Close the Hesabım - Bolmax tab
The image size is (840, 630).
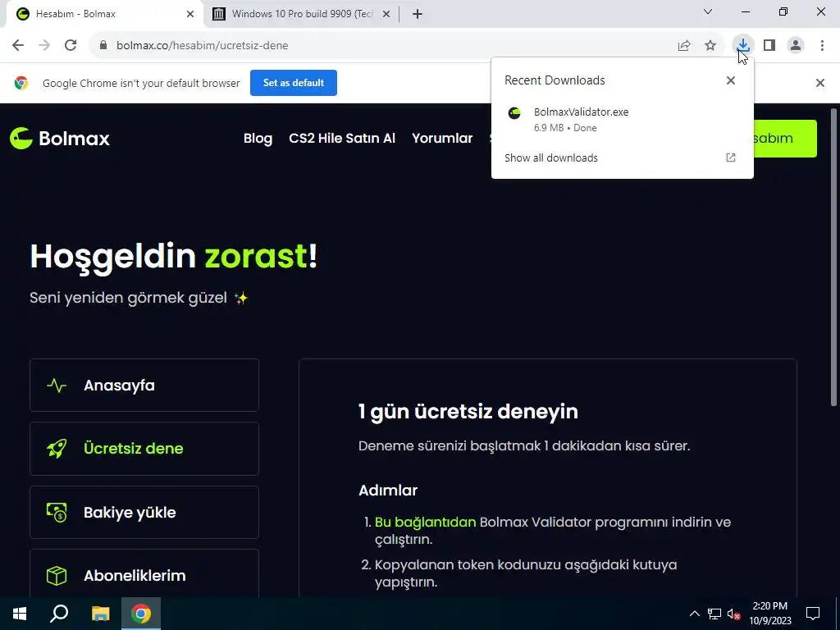pyautogui.click(x=190, y=14)
